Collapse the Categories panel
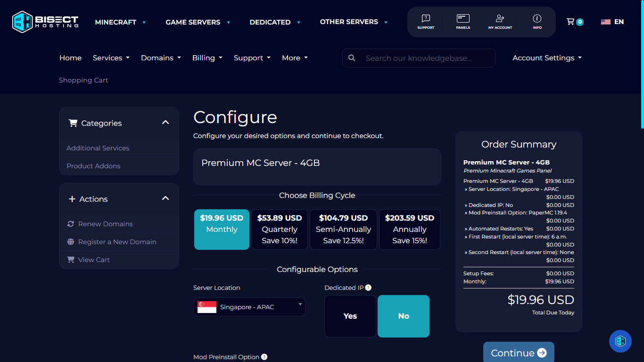The image size is (644, 362). [x=165, y=122]
